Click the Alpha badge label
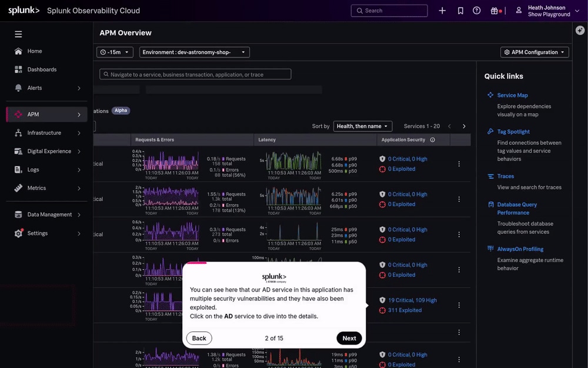Viewport: 588px width, 368px height. pos(121,111)
